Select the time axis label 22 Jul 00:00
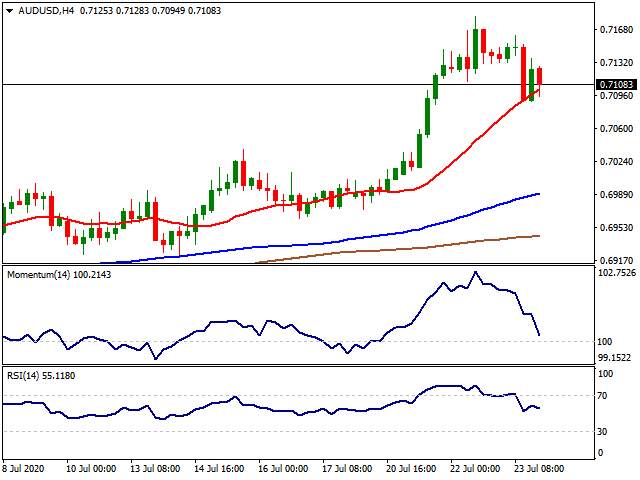640x480 pixels. tap(475, 468)
